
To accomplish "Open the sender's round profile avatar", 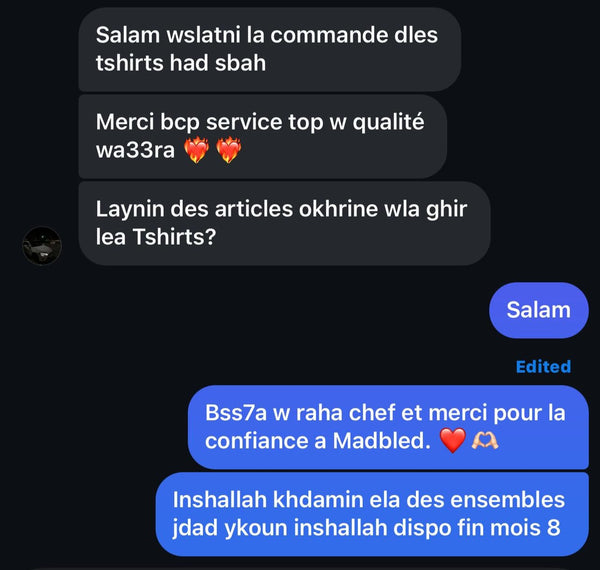I will pos(42,246).
